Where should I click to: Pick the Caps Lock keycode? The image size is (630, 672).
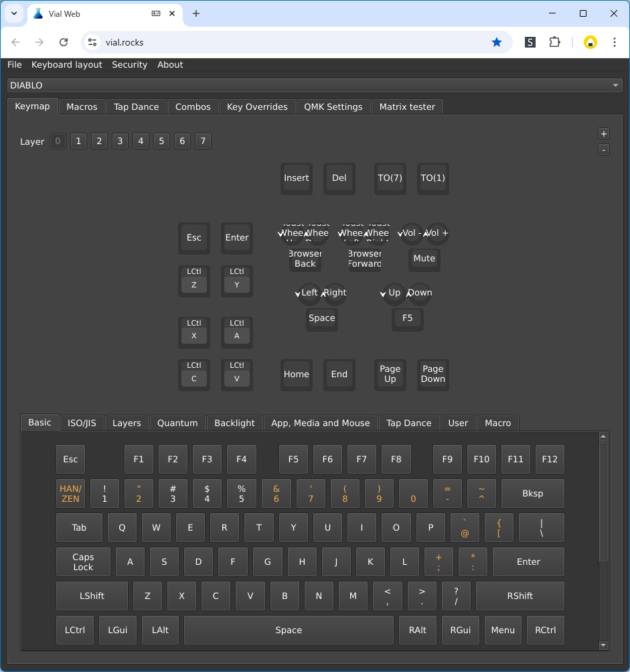click(x=83, y=562)
